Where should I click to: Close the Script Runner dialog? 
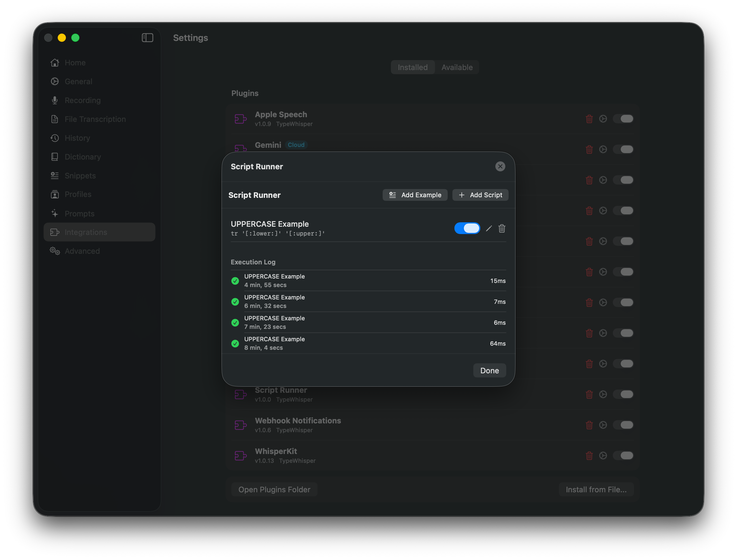click(x=500, y=166)
